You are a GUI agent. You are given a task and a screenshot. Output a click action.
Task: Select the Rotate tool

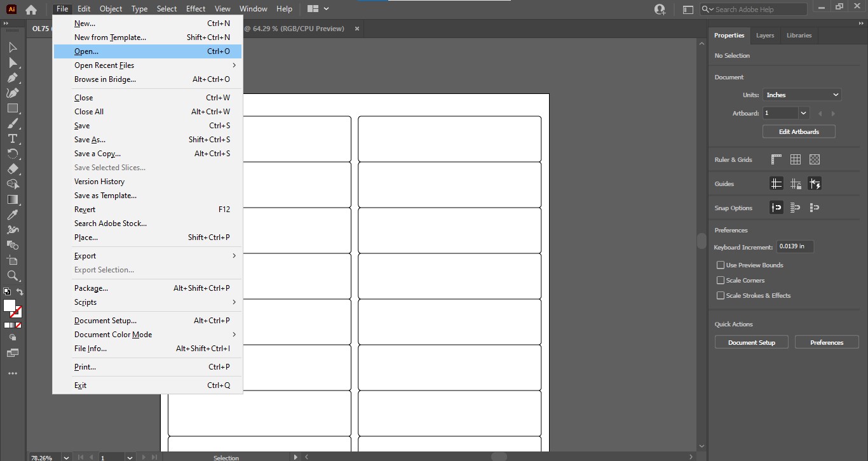pyautogui.click(x=13, y=154)
